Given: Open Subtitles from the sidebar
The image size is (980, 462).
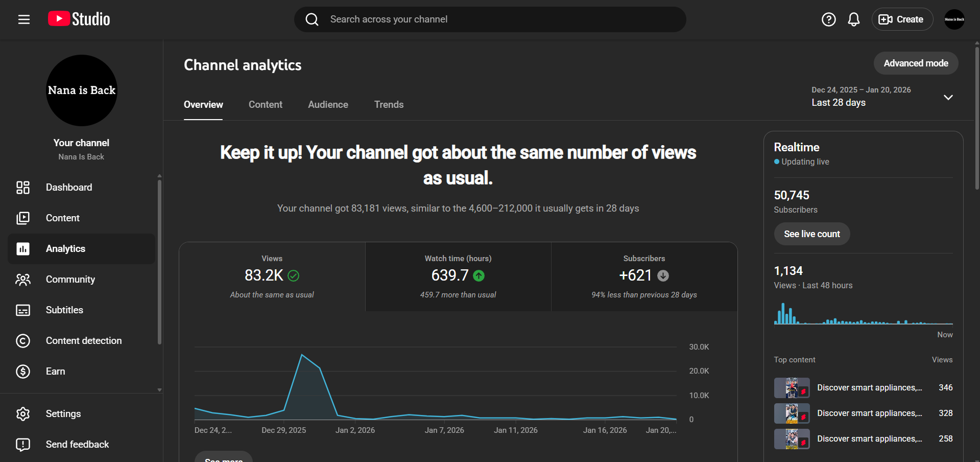Looking at the screenshot, I should (64, 310).
